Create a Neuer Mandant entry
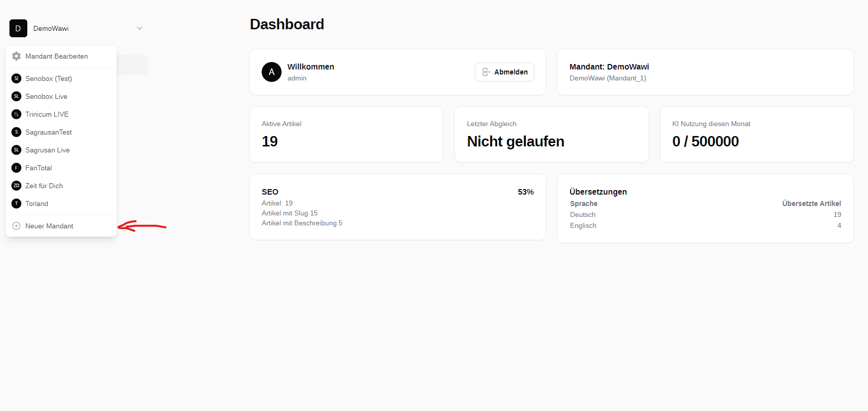The height and width of the screenshot is (411, 868). coord(61,226)
